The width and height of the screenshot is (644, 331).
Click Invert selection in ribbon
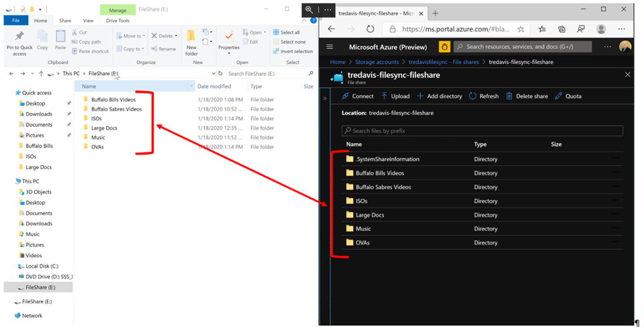pyautogui.click(x=293, y=52)
